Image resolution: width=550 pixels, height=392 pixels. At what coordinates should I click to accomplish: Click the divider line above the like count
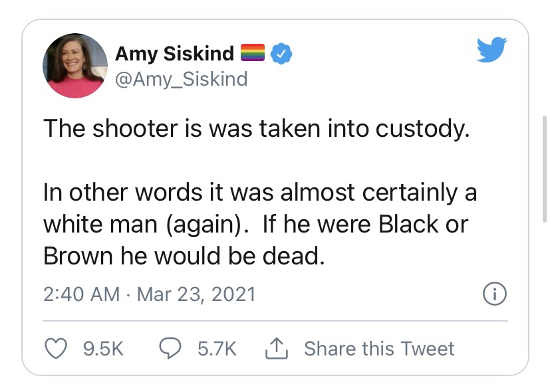pos(275,322)
